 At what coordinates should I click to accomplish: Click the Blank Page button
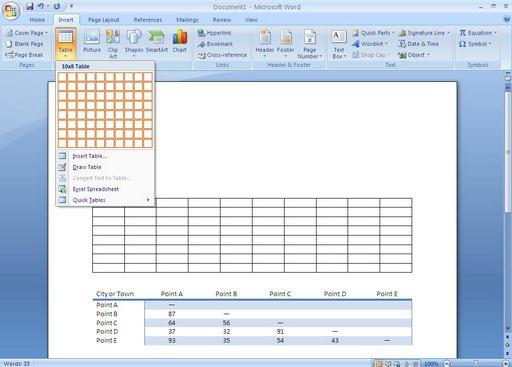(x=25, y=44)
